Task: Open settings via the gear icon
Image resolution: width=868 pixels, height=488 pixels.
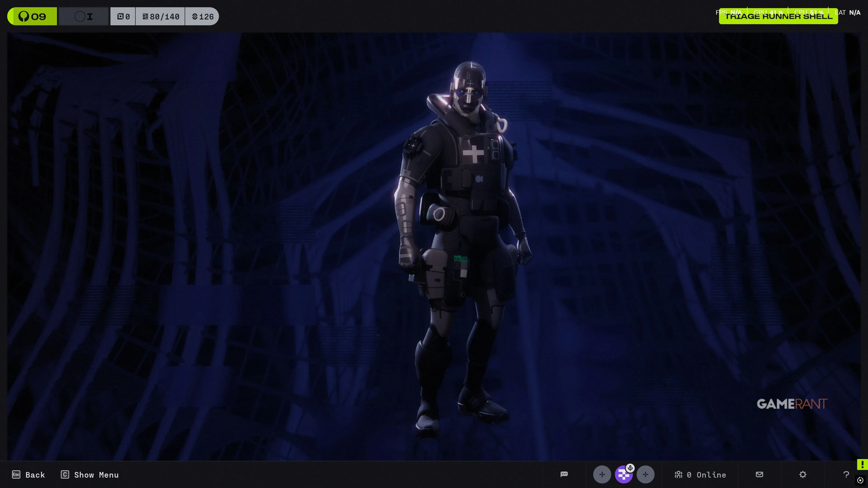Action: point(803,474)
